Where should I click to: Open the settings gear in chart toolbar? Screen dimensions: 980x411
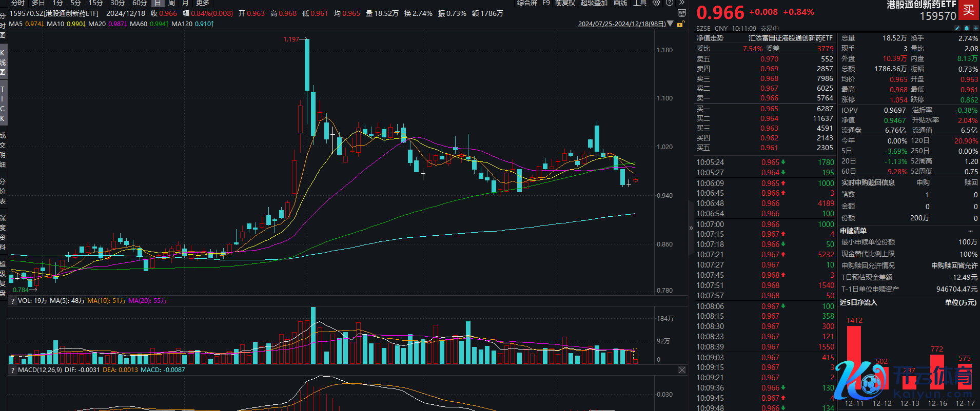click(x=656, y=3)
